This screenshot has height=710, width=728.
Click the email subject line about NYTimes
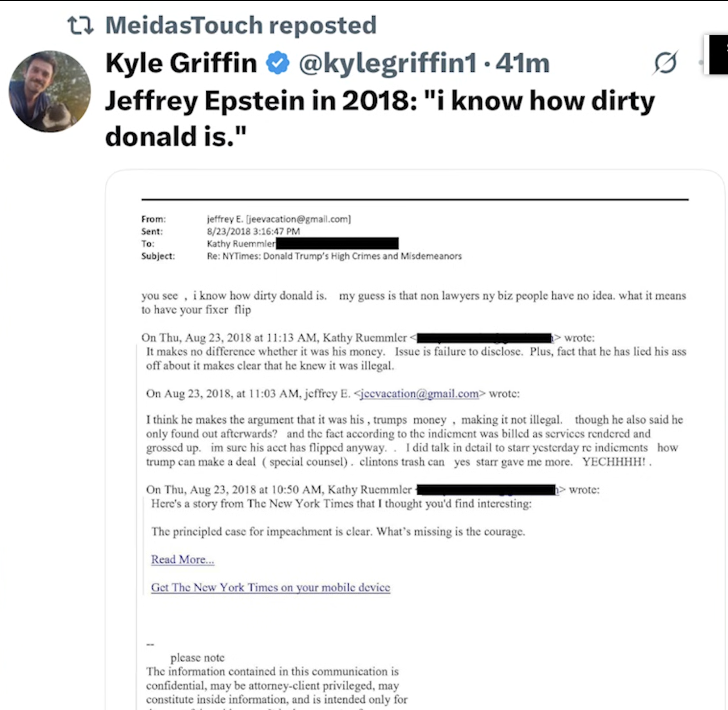[334, 256]
